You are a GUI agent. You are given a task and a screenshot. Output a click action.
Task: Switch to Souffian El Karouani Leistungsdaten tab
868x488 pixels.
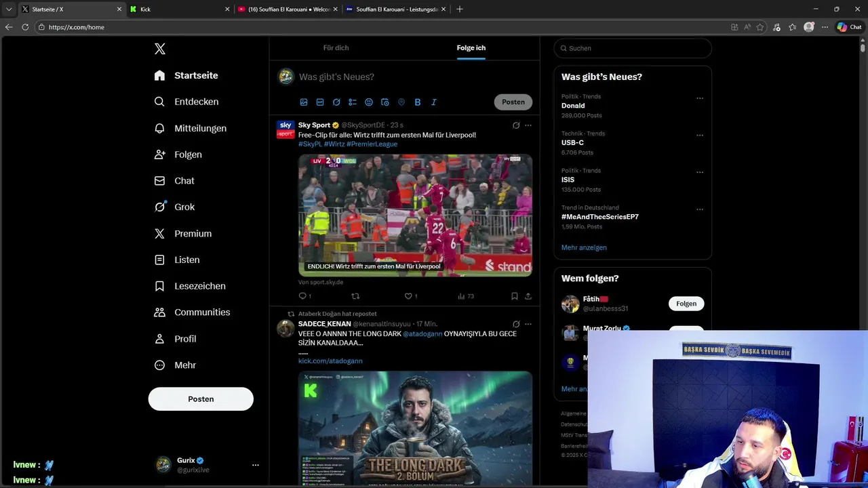(x=396, y=9)
